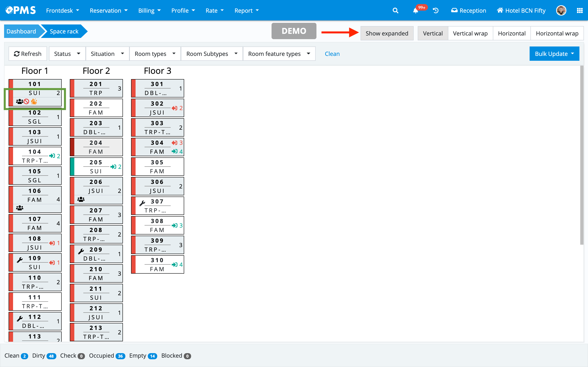The image size is (588, 367).
Task: Expand the Room types dropdown
Action: coord(155,54)
